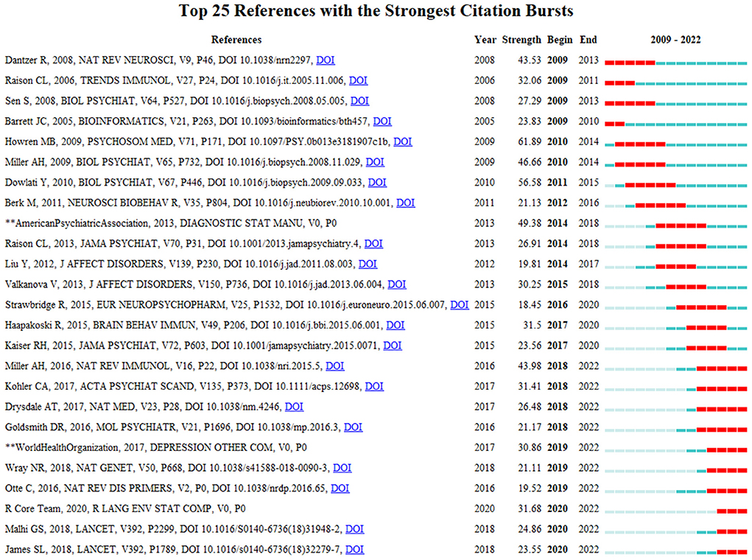The width and height of the screenshot is (752, 560).
Task: Open the DOI link for Drysdale AT, 2017
Action: tap(294, 407)
